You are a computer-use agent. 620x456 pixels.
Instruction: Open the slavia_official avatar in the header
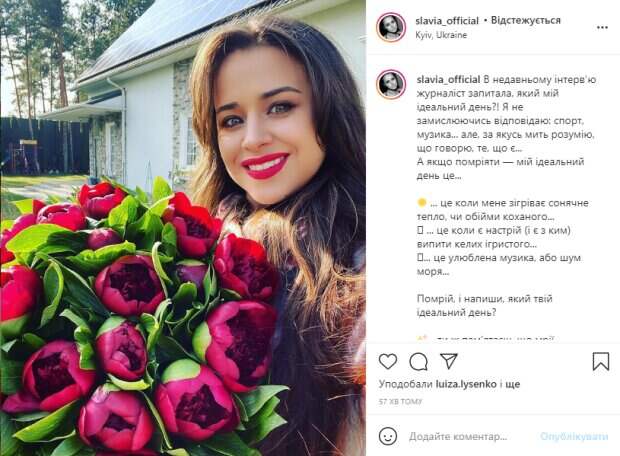(391, 27)
